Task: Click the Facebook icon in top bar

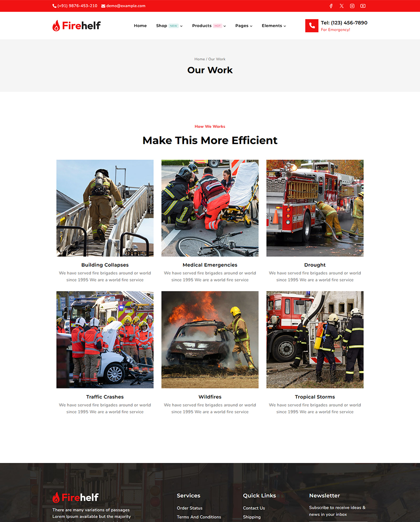Action: 331,6
